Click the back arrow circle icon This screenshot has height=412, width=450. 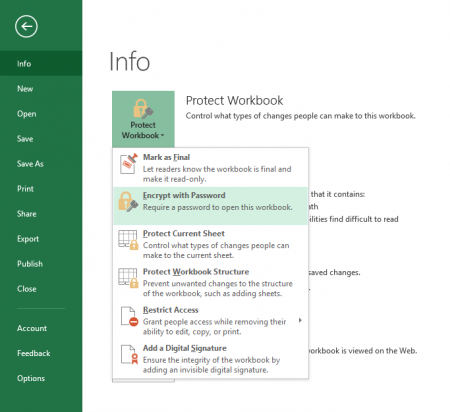click(26, 26)
